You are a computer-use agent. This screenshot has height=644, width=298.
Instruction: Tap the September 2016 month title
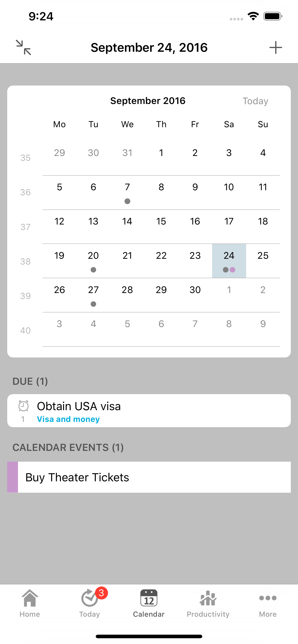[x=148, y=101]
